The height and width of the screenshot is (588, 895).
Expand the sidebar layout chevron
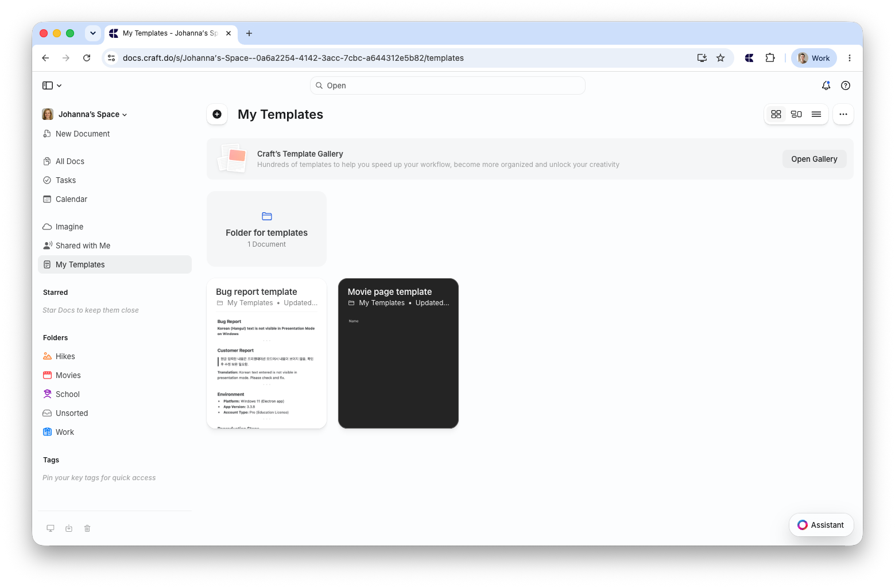(59, 85)
